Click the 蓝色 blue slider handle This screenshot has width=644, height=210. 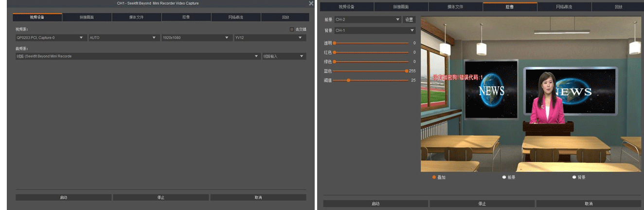pos(406,71)
